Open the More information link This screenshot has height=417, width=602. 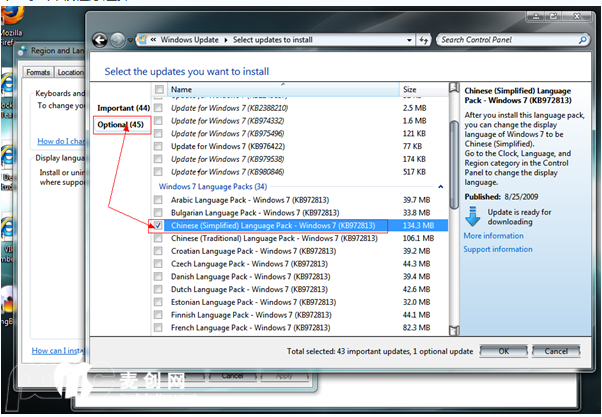click(x=493, y=236)
